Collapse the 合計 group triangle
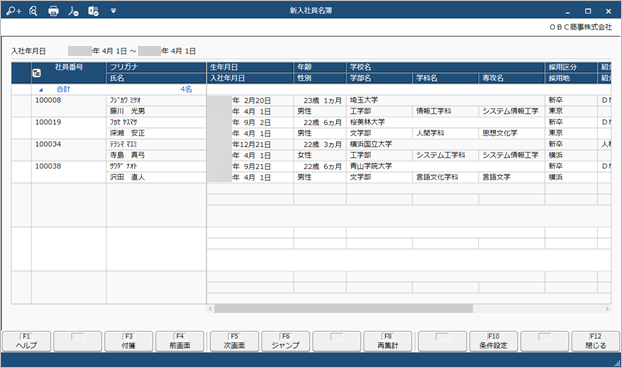The width and height of the screenshot is (622, 368). (41, 90)
